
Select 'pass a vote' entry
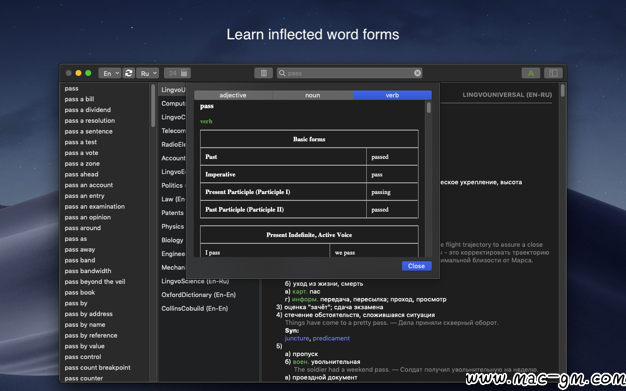click(81, 153)
